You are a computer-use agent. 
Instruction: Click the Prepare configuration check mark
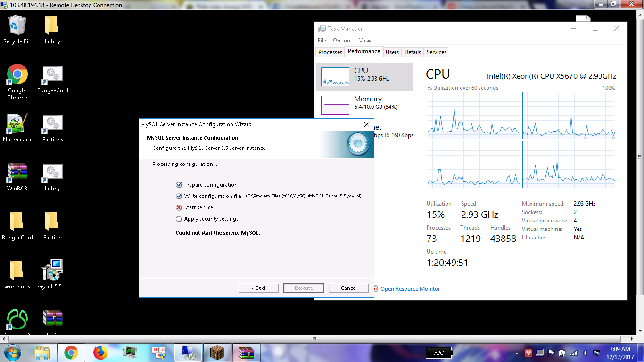pyautogui.click(x=179, y=185)
